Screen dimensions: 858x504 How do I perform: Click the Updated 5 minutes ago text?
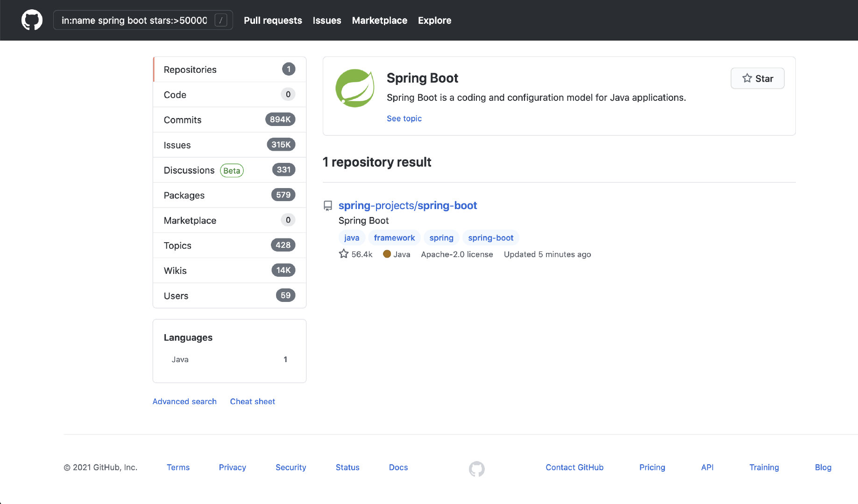[x=547, y=254]
